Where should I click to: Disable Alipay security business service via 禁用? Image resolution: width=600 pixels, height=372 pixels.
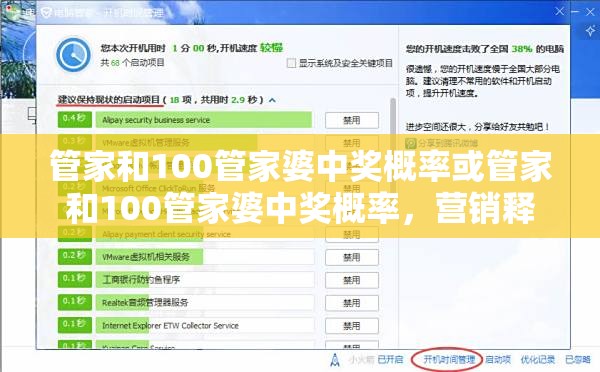tap(352, 120)
